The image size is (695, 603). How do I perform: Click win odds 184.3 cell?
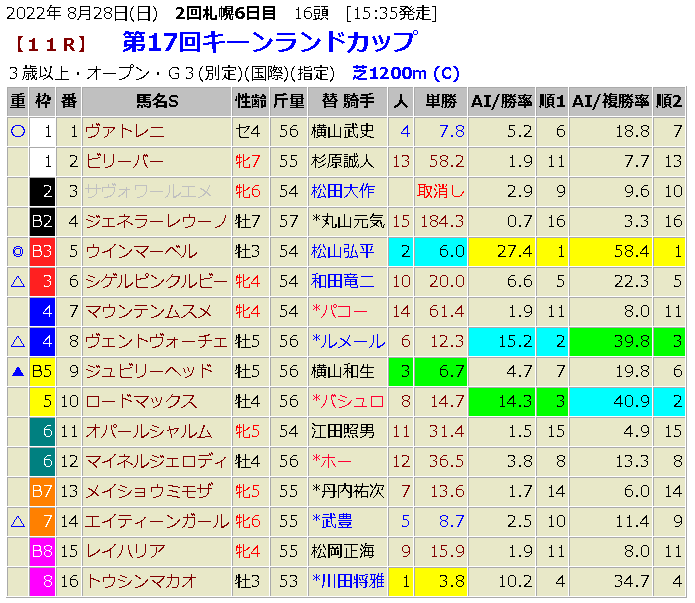pos(441,221)
